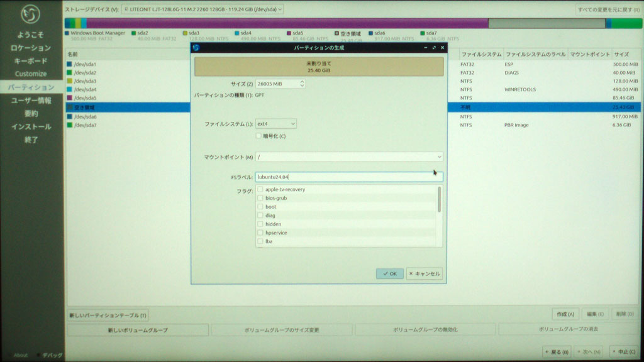The width and height of the screenshot is (644, 362).
Task: Select the /dev/sda1 partition color icon
Action: point(69,64)
